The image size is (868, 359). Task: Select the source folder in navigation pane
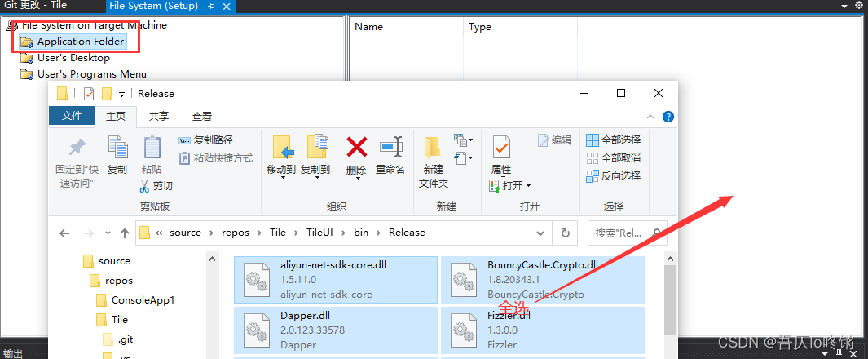106,261
